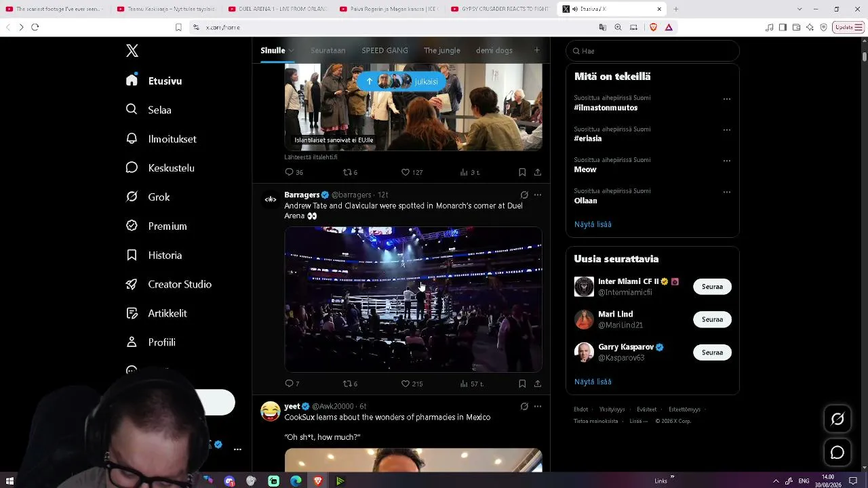Open options for the Meow trend
This screenshot has height=488, width=868.
click(726, 161)
